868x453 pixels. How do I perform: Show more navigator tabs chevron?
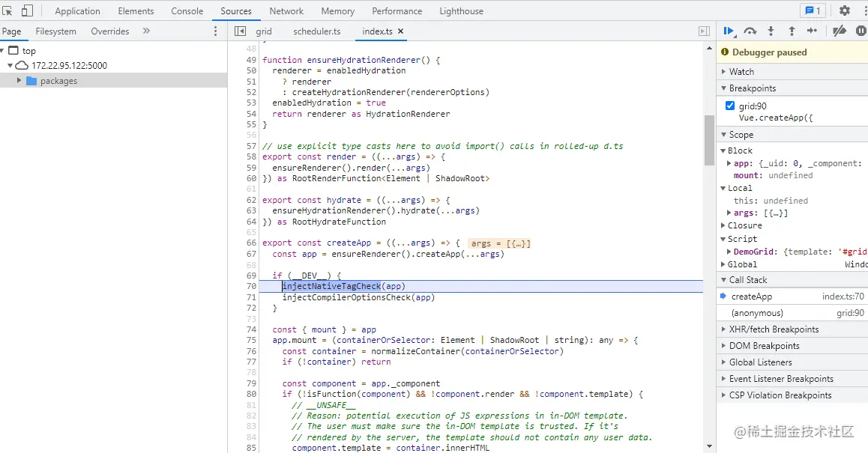[x=146, y=31]
